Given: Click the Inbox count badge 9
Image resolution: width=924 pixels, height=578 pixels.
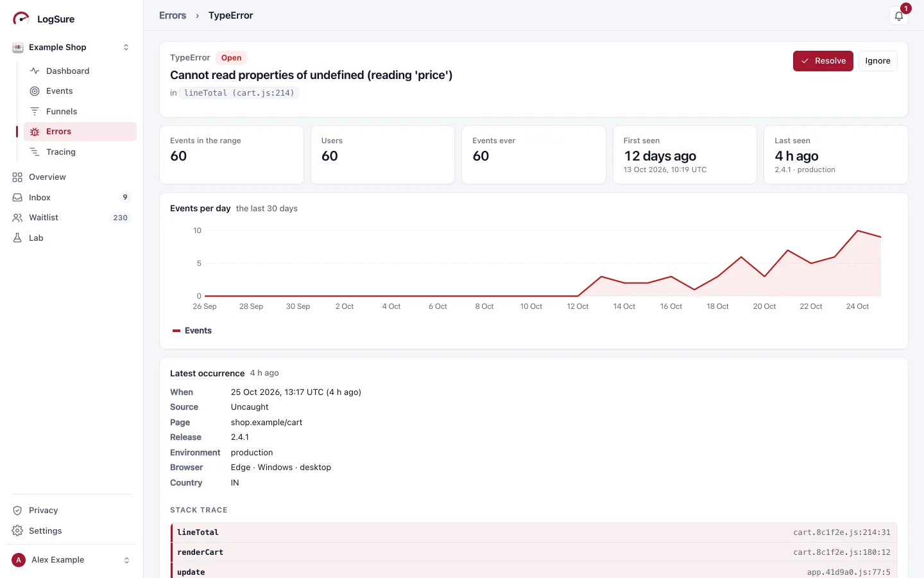Looking at the screenshot, I should (x=125, y=198).
